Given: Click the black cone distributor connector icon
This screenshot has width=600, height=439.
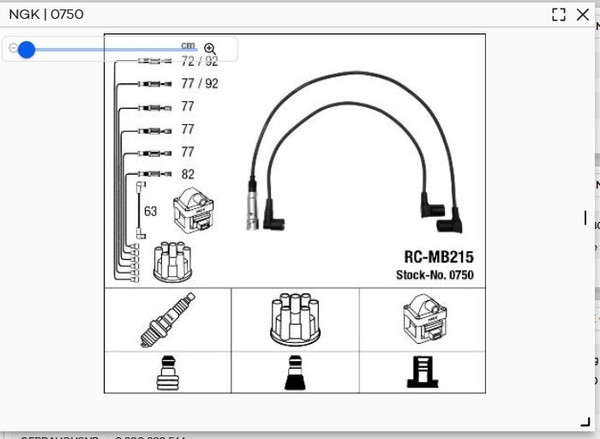Looking at the screenshot, I should [x=295, y=373].
